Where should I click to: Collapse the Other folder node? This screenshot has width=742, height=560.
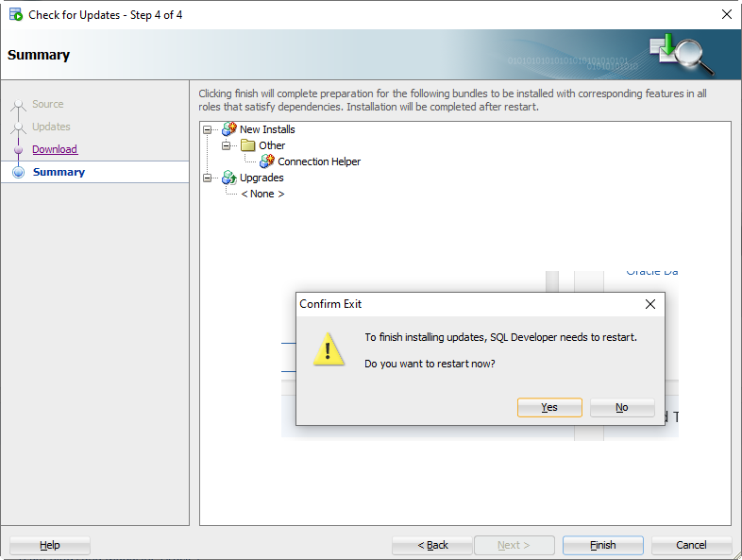coord(227,145)
